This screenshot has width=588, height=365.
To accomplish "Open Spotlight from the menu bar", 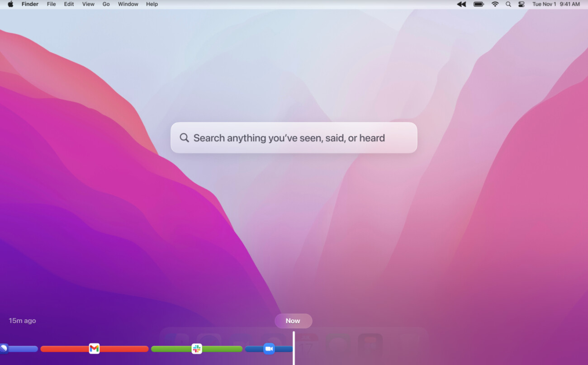I will [508, 4].
